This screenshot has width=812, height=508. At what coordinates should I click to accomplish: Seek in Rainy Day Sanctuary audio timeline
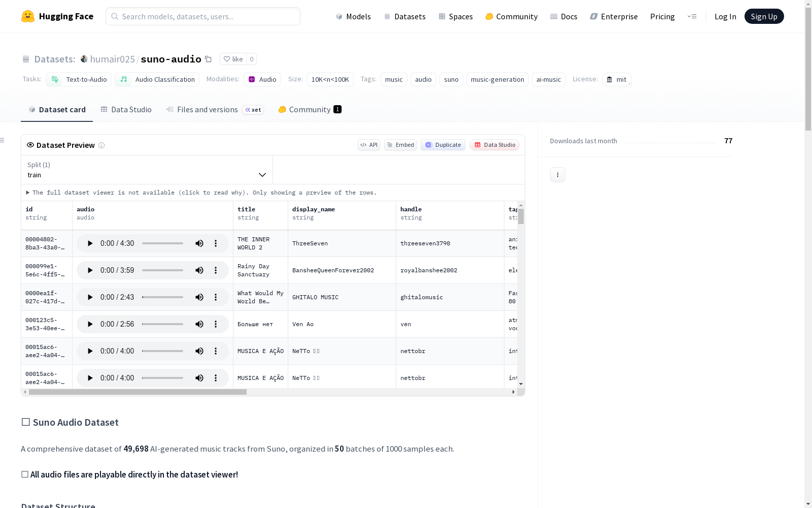click(x=162, y=270)
